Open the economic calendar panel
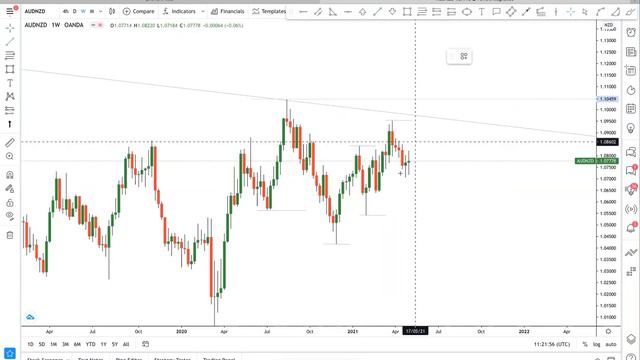Viewport: 640px width, 360px height. tap(631, 109)
